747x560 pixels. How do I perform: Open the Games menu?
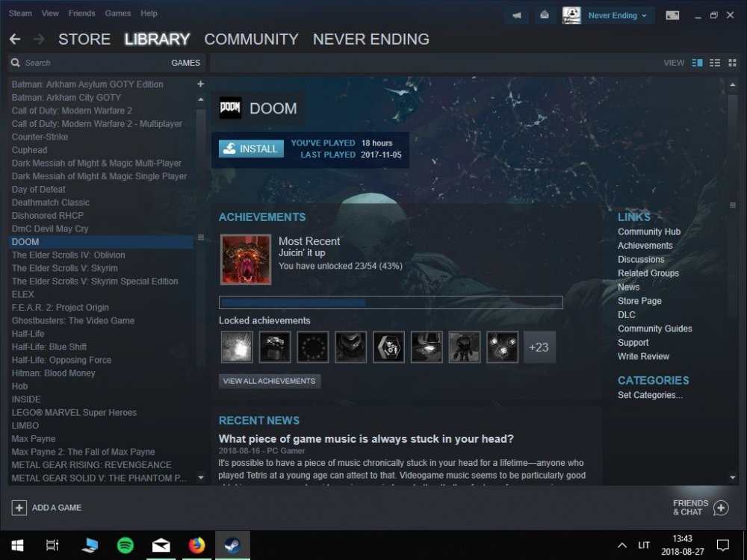tap(118, 13)
